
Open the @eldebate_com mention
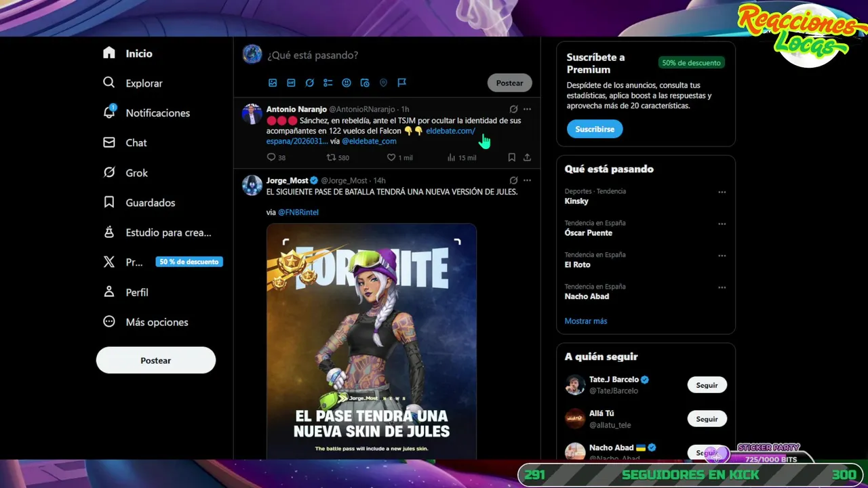(x=369, y=141)
